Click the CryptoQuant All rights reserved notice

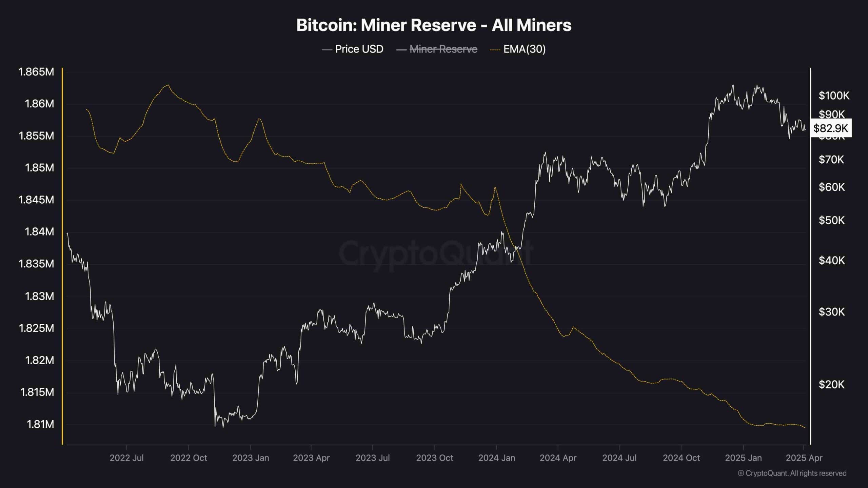(792, 473)
